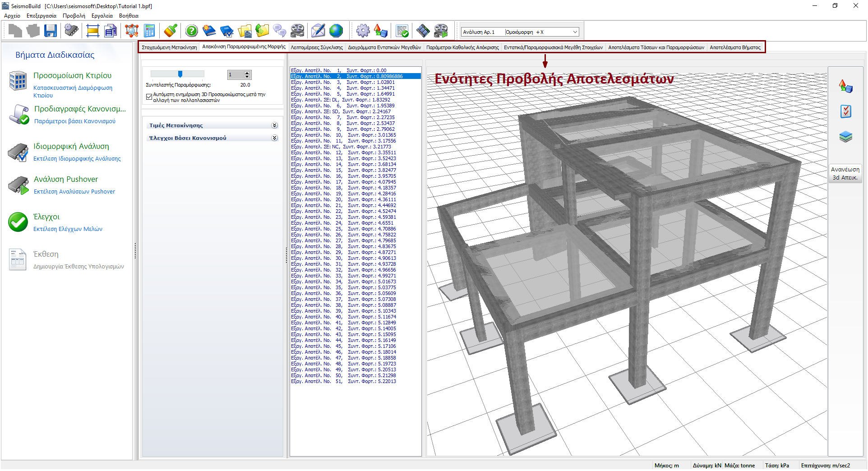Click the globe icon in toolbar

[x=336, y=31]
